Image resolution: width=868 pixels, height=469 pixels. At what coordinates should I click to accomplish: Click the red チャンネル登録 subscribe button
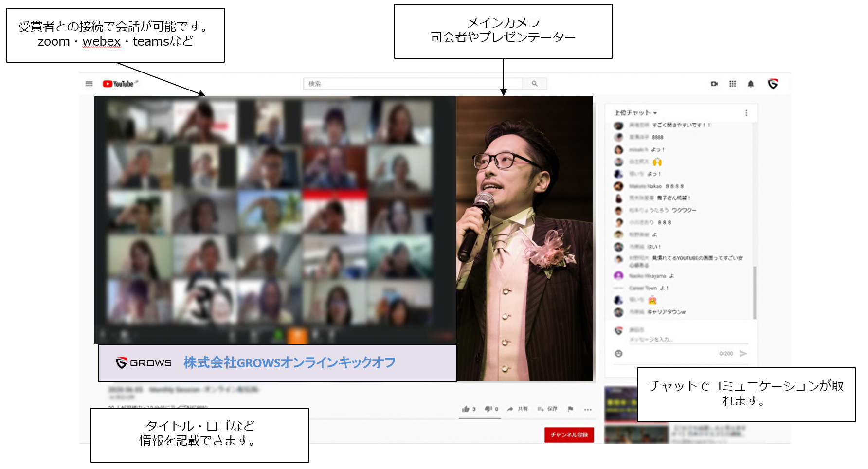pyautogui.click(x=569, y=434)
